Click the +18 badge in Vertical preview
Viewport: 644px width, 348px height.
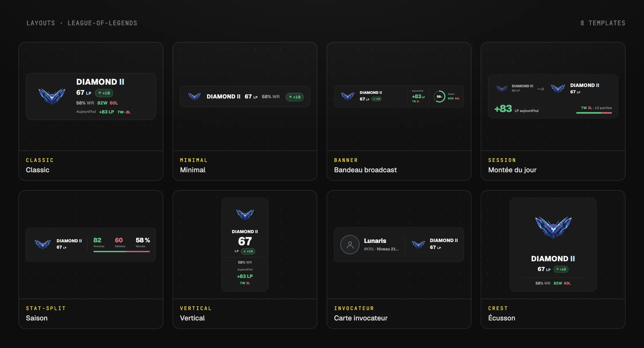248,251
